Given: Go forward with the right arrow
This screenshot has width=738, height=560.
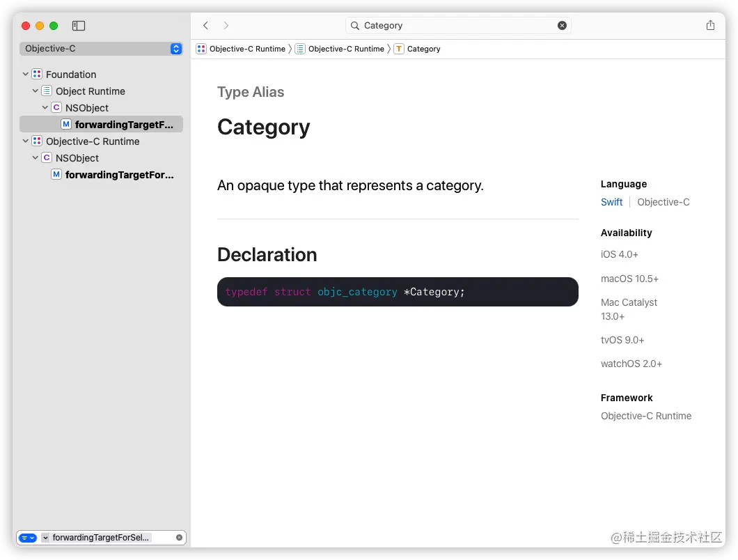Looking at the screenshot, I should click(226, 26).
